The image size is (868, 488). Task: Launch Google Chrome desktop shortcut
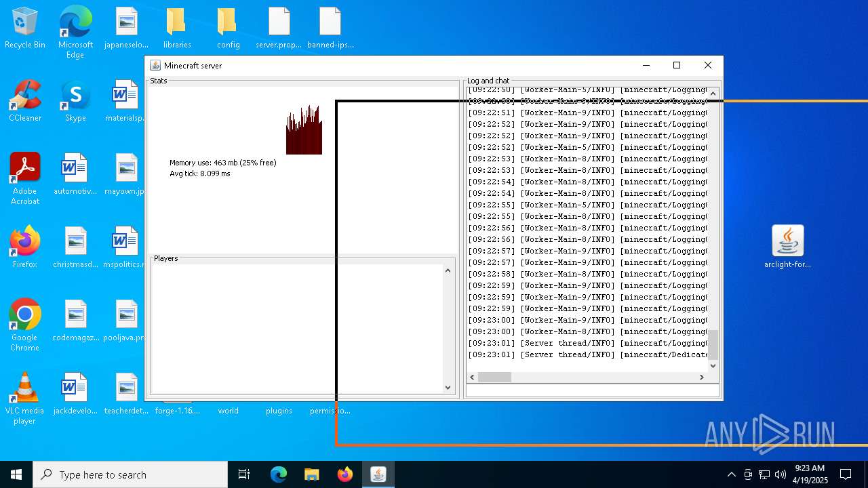click(25, 325)
